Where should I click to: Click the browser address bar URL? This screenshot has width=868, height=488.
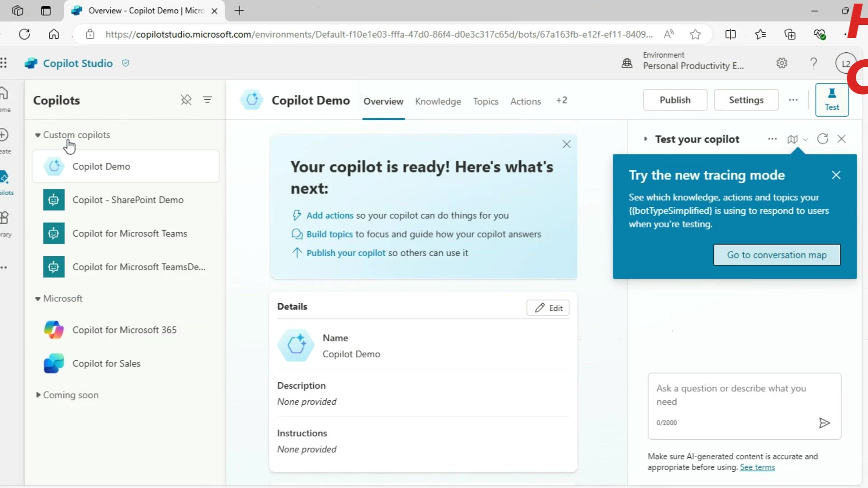pos(379,34)
